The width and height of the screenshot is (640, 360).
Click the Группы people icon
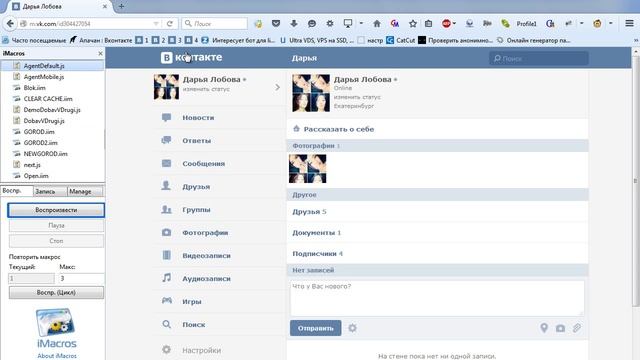[x=167, y=209]
